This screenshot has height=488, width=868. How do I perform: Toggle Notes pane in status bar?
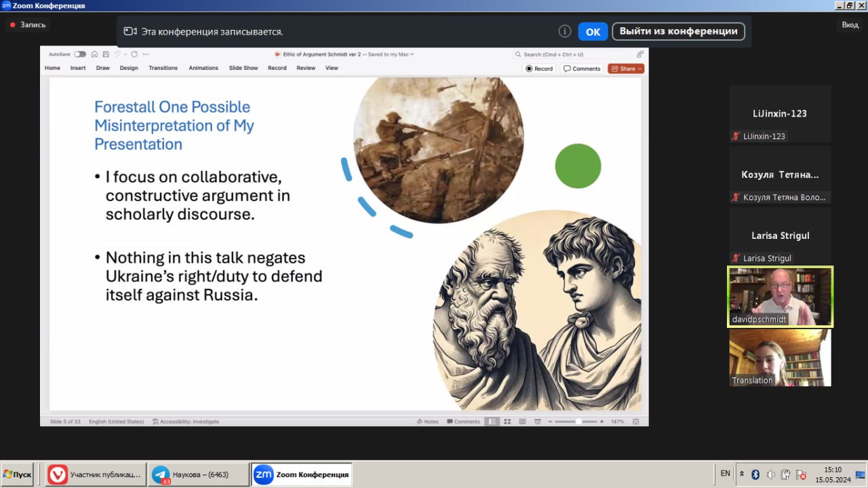point(428,421)
